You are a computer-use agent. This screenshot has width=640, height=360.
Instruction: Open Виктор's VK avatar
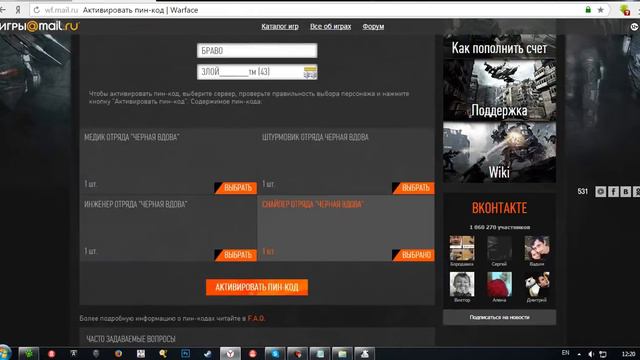click(x=462, y=284)
